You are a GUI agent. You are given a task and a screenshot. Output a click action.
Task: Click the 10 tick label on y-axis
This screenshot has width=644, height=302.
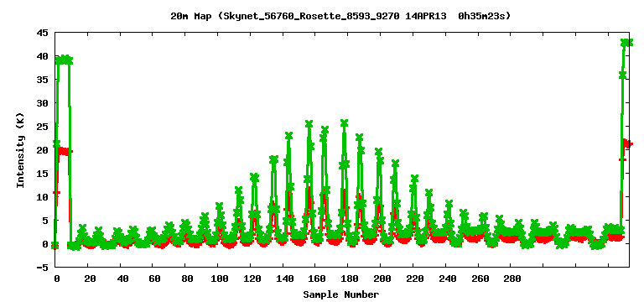pos(42,197)
